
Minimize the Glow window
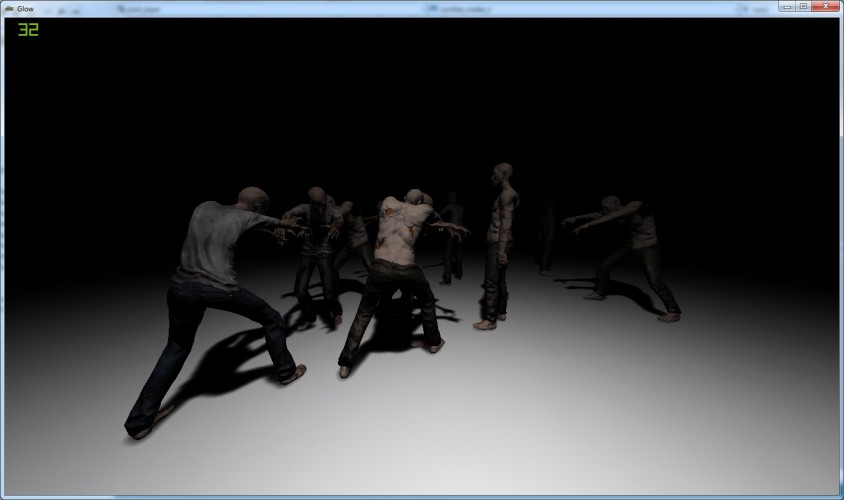coord(786,6)
